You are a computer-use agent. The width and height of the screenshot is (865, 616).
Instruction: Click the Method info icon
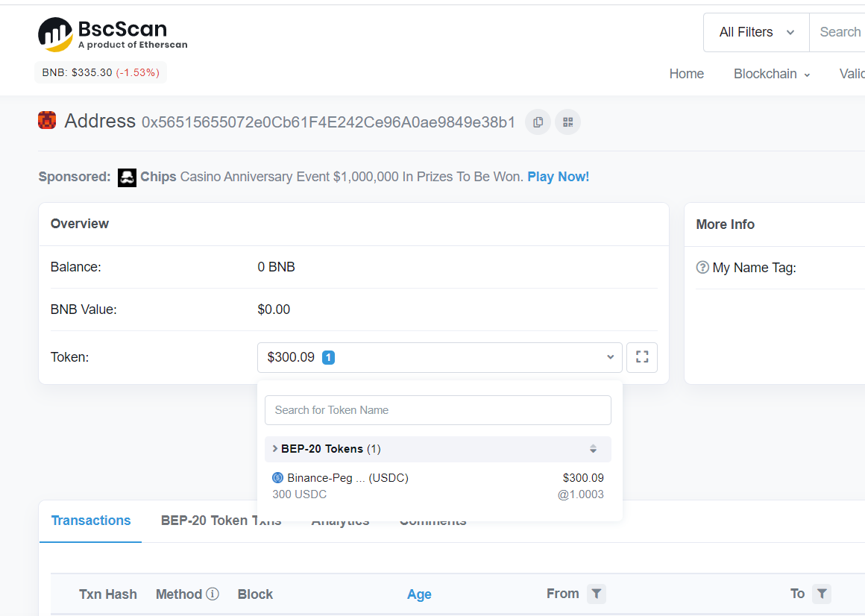213,594
